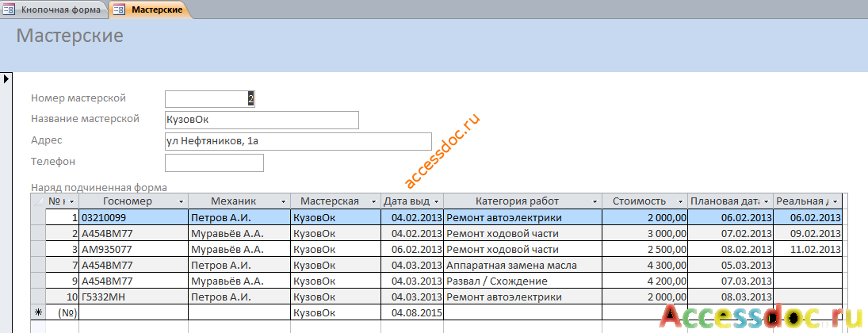The image size is (868, 333).
Task: Click Петров А.И. in record 7
Action: click(239, 266)
